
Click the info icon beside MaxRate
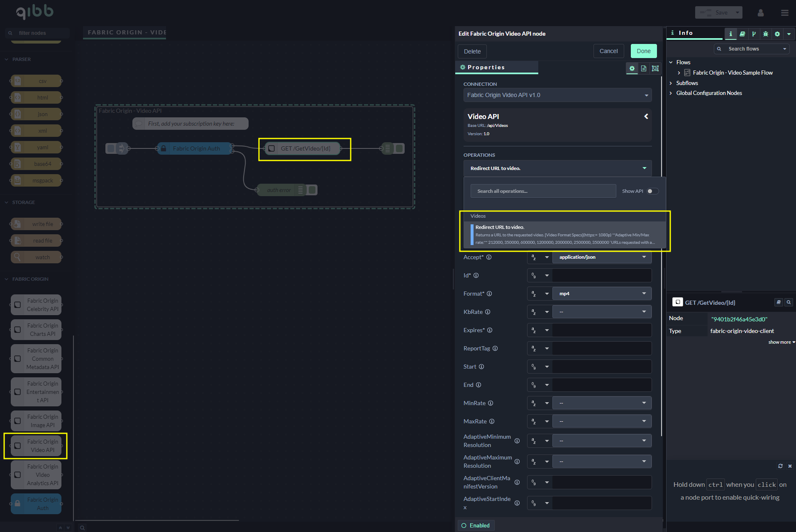(492, 421)
